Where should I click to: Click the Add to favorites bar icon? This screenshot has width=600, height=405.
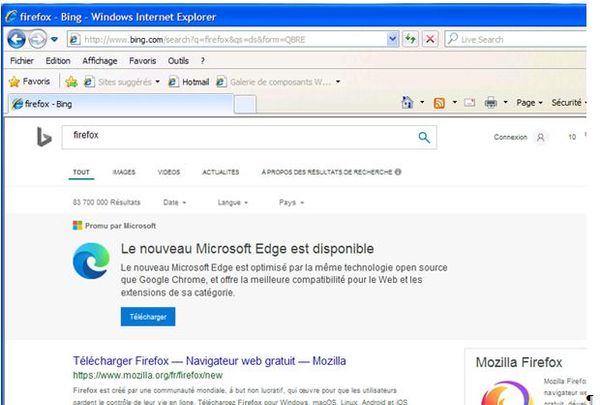(71, 82)
